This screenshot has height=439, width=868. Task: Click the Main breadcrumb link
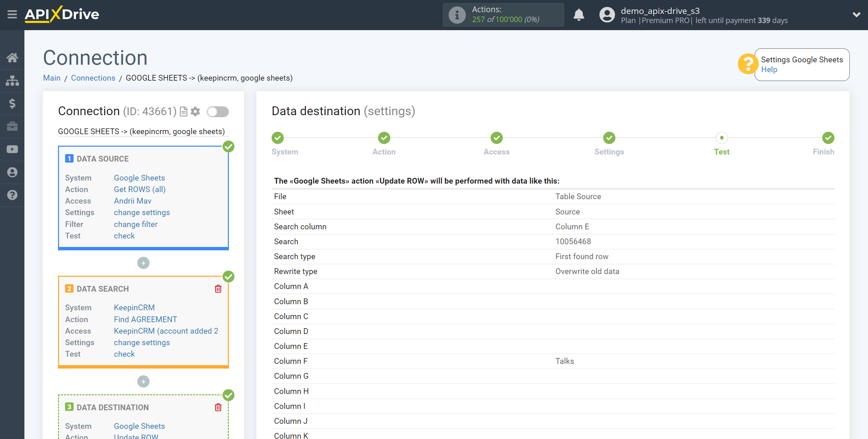point(52,78)
